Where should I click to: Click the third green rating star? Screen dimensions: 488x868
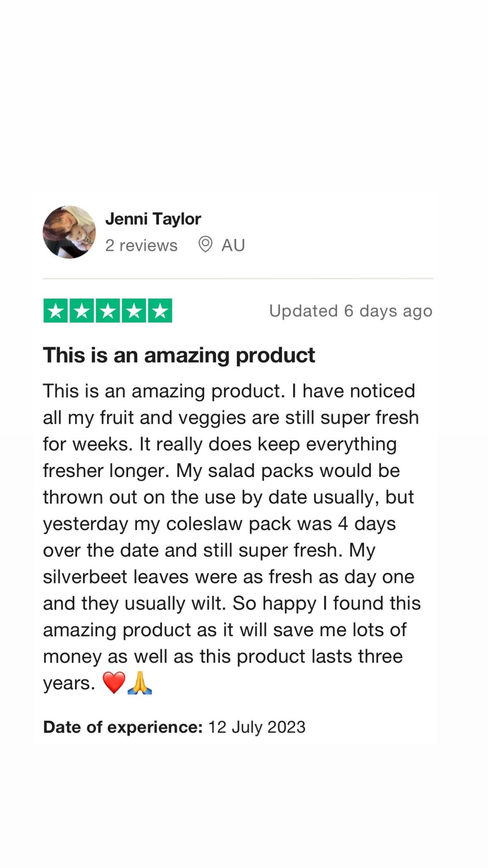click(x=108, y=311)
